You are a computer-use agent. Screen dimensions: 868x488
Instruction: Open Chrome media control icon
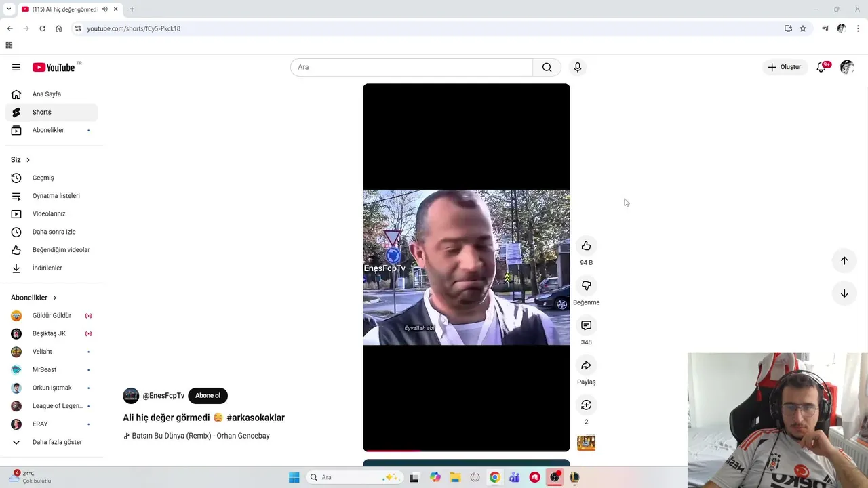(825, 28)
